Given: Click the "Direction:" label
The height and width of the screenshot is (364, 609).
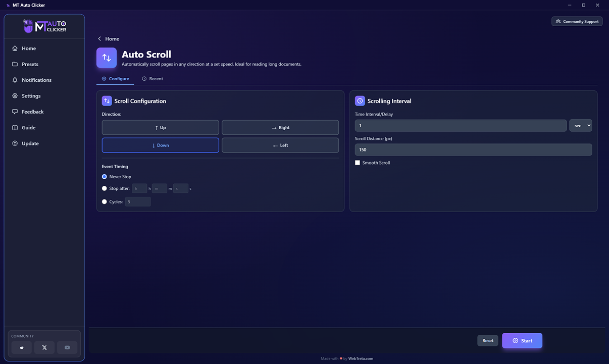Looking at the screenshot, I should 112,115.
